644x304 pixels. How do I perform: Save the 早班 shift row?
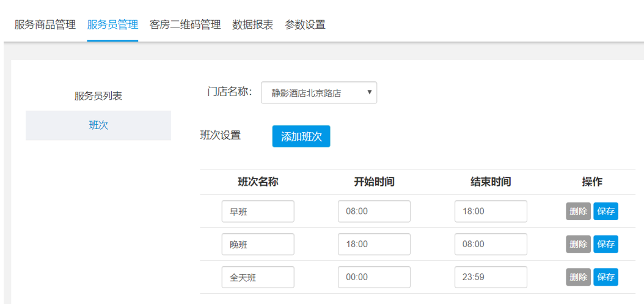click(x=606, y=212)
